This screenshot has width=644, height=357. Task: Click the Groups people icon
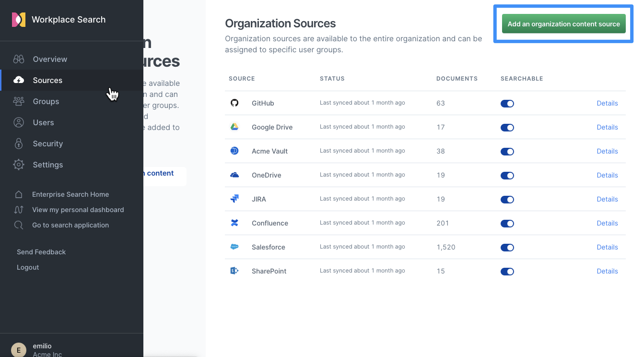[19, 101]
